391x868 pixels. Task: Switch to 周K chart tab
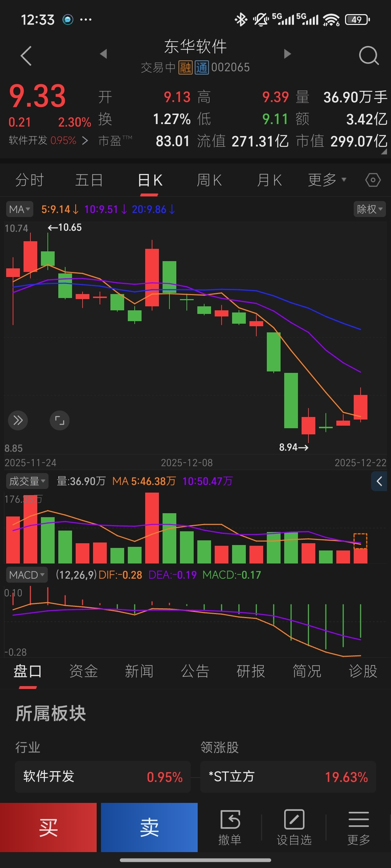tap(209, 180)
